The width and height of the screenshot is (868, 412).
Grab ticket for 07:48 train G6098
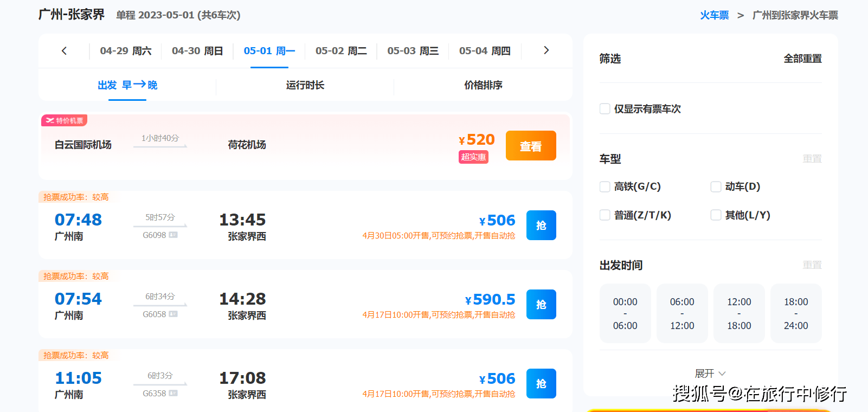point(541,226)
